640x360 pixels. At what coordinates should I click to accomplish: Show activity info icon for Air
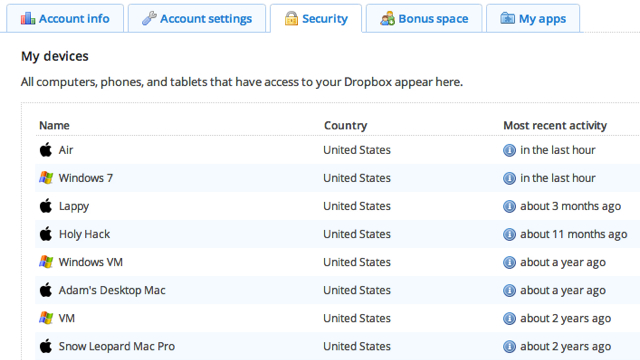click(509, 150)
